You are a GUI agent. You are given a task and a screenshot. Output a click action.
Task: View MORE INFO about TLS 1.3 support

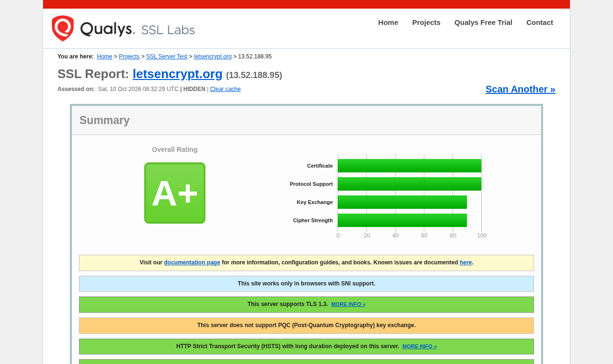click(x=348, y=304)
